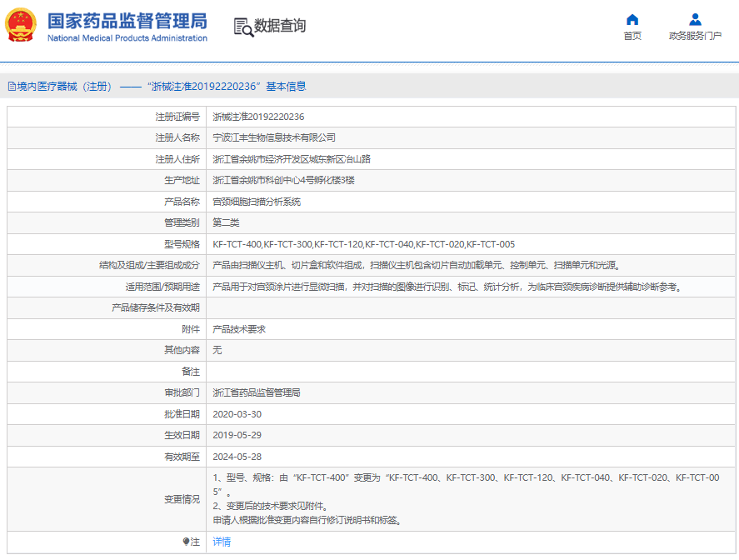Select the 变更情况 change description text

pos(466,499)
